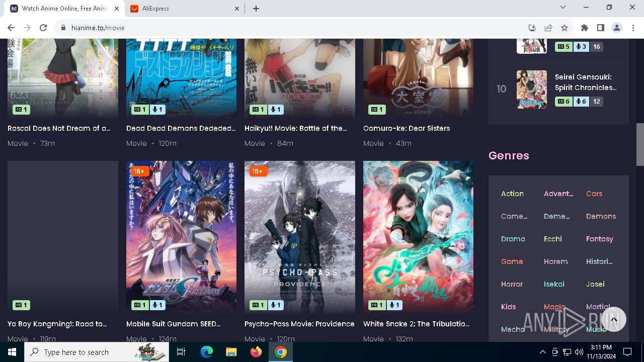Viewport: 644px width, 362px height.
Task: Click the White Snake 2 poster
Action: (x=418, y=237)
